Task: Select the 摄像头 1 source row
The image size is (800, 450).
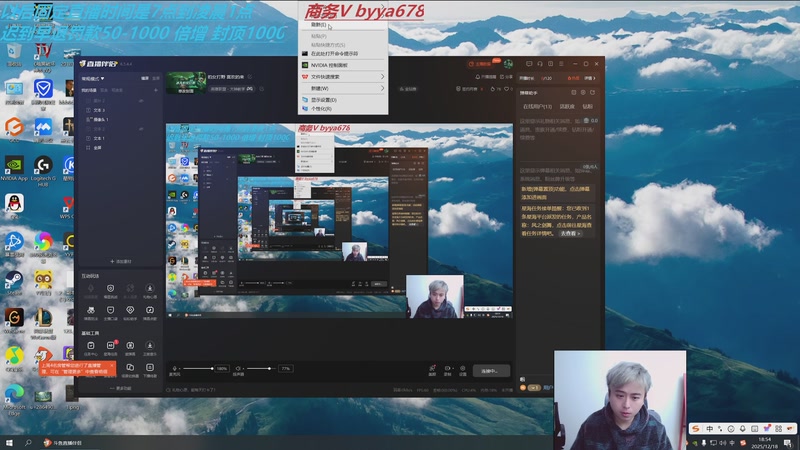Action: pyautogui.click(x=120, y=119)
